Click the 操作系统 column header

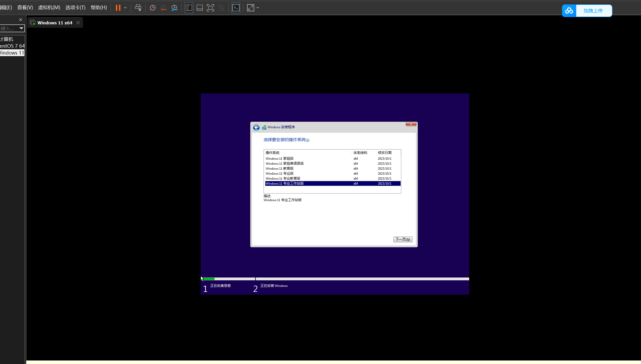(x=308, y=153)
